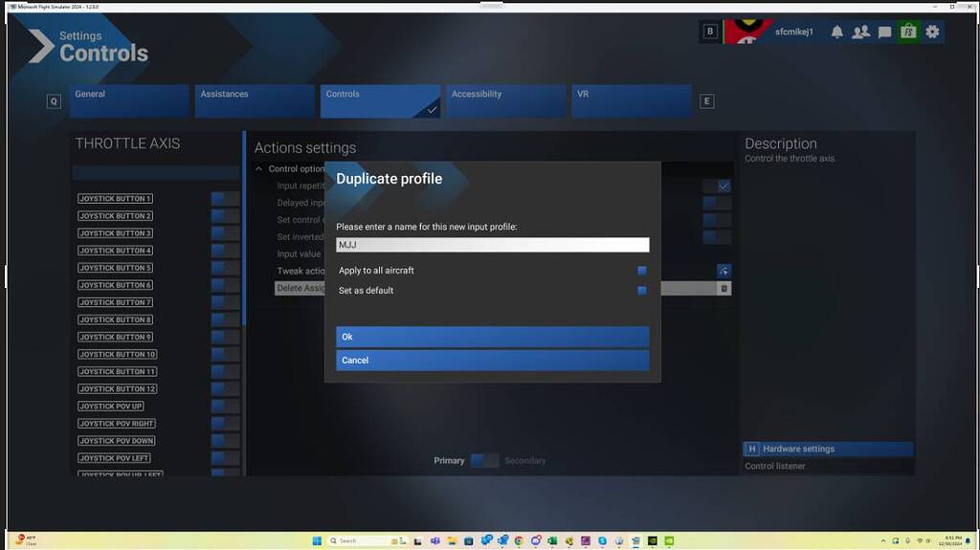
Task: Select the JOYSTICK POV UP entry
Action: coord(111,407)
